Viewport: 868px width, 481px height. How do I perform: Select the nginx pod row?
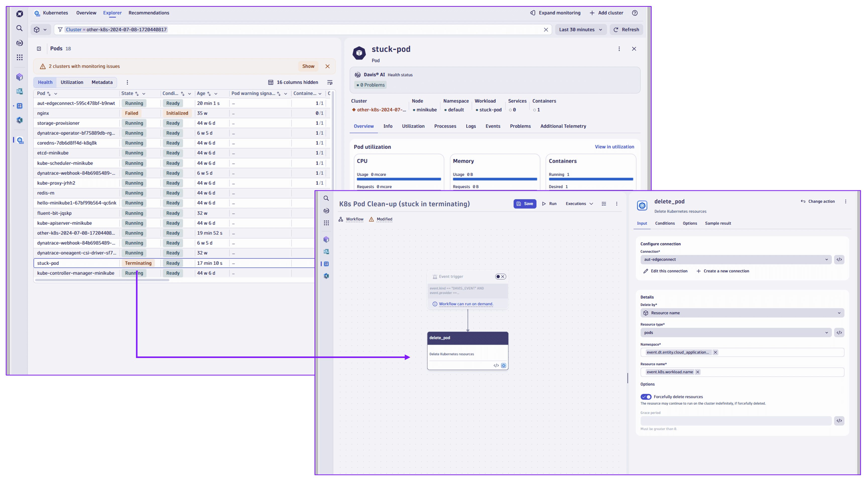coord(182,113)
